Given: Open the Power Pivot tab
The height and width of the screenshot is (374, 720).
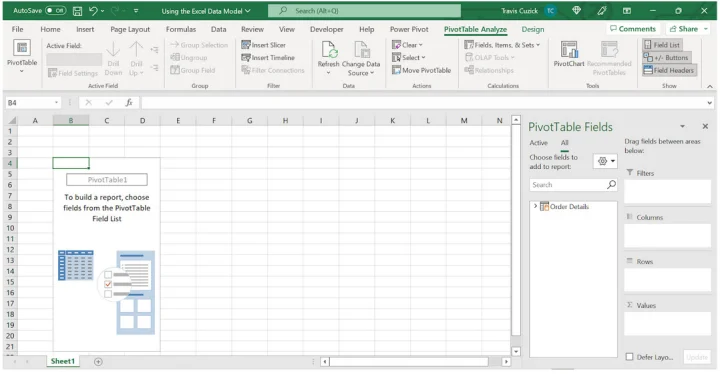Looking at the screenshot, I should tap(409, 29).
